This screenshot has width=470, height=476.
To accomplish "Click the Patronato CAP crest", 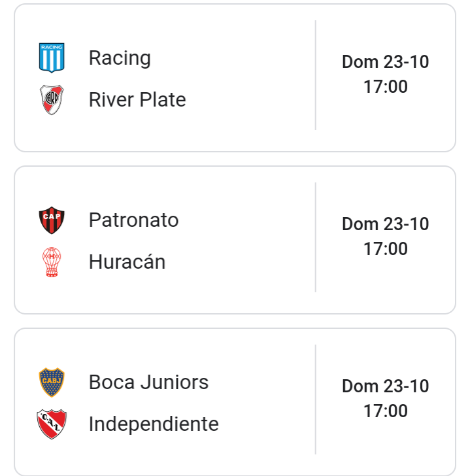I will [52, 220].
